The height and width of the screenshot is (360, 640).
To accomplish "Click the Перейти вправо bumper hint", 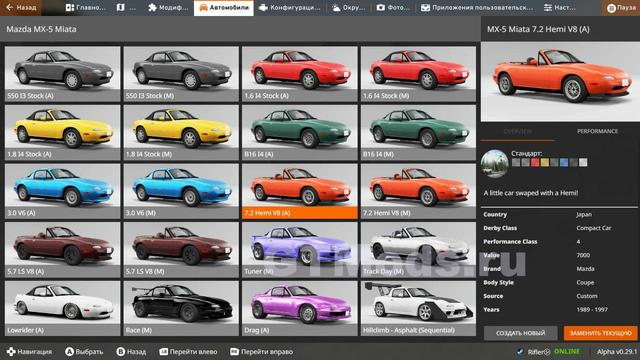I will pyautogui.click(x=262, y=351).
